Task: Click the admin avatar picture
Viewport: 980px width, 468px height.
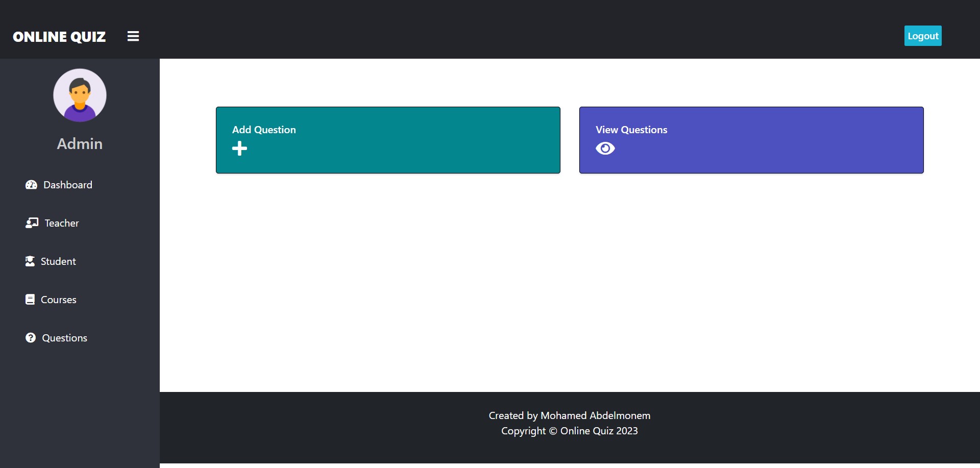Action: coord(80,95)
